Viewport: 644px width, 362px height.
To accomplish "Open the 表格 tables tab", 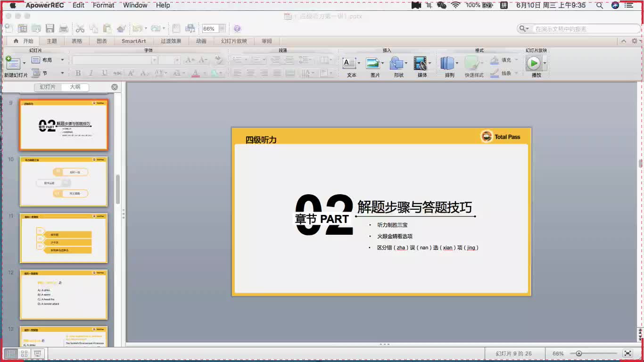I will (77, 41).
